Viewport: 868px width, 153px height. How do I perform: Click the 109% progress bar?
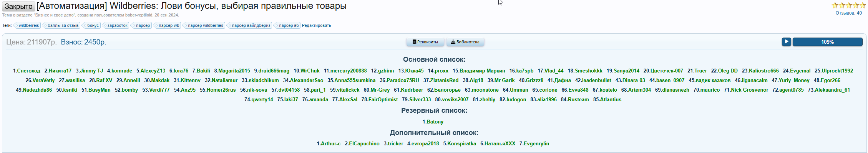(827, 42)
